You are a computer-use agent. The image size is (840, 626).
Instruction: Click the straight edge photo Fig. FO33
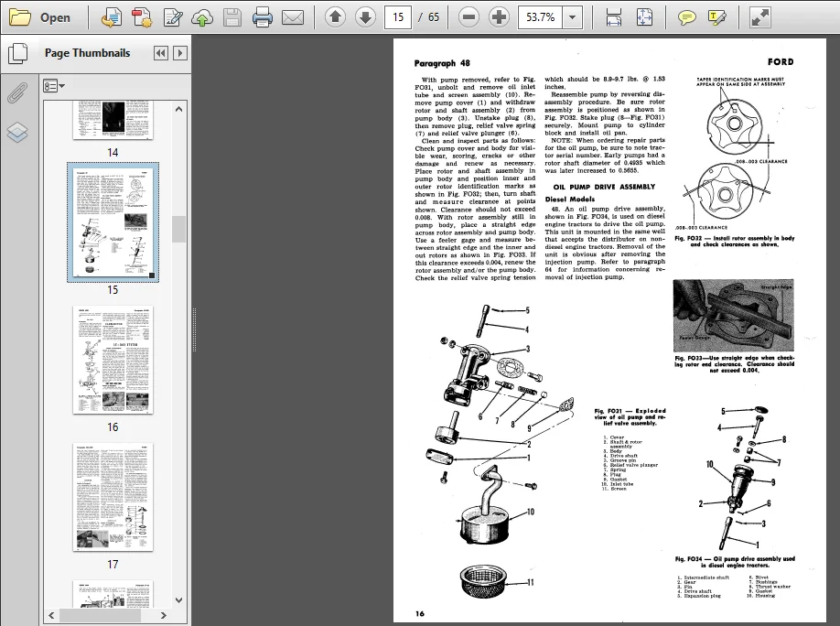(x=733, y=315)
